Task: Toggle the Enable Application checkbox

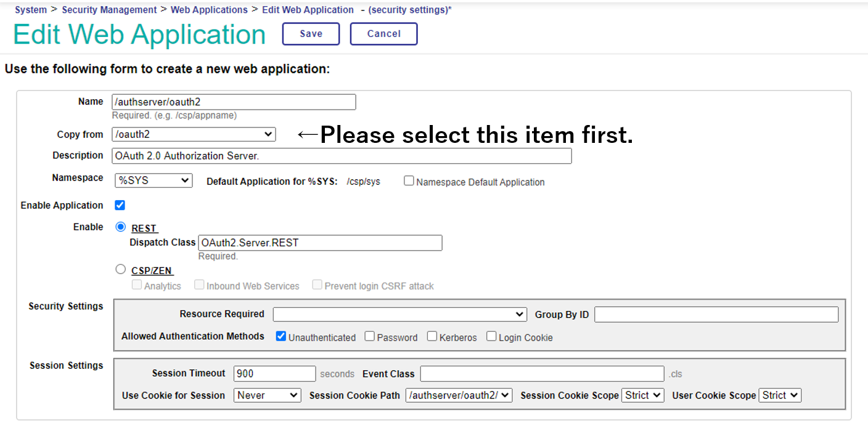Action: 120,205
